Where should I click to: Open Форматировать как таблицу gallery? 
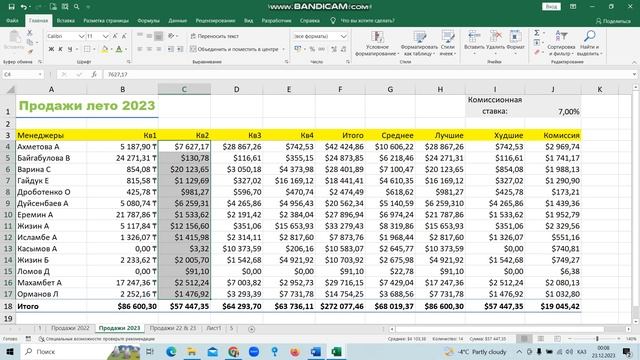click(419, 43)
